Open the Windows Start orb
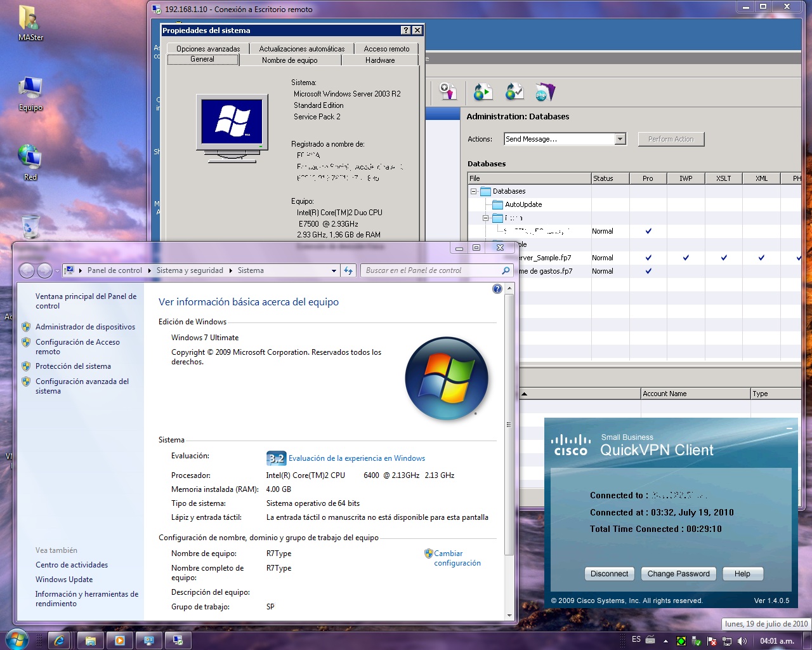 click(16, 640)
